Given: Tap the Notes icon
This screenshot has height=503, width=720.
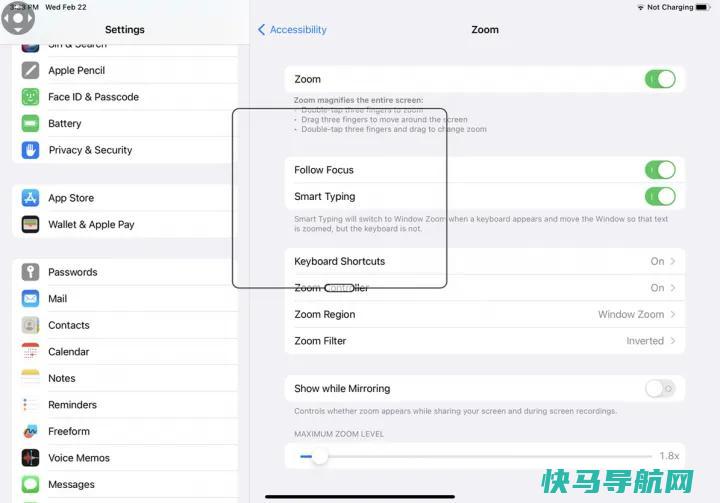Looking at the screenshot, I should 30,378.
